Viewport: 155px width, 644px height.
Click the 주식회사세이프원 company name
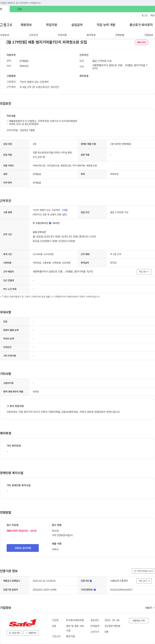(75, 620)
